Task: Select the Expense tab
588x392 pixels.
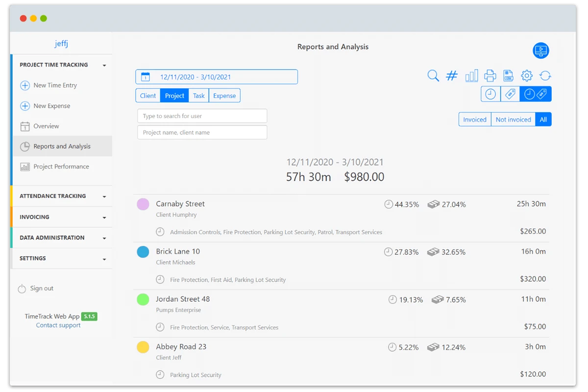Action: pyautogui.click(x=224, y=95)
